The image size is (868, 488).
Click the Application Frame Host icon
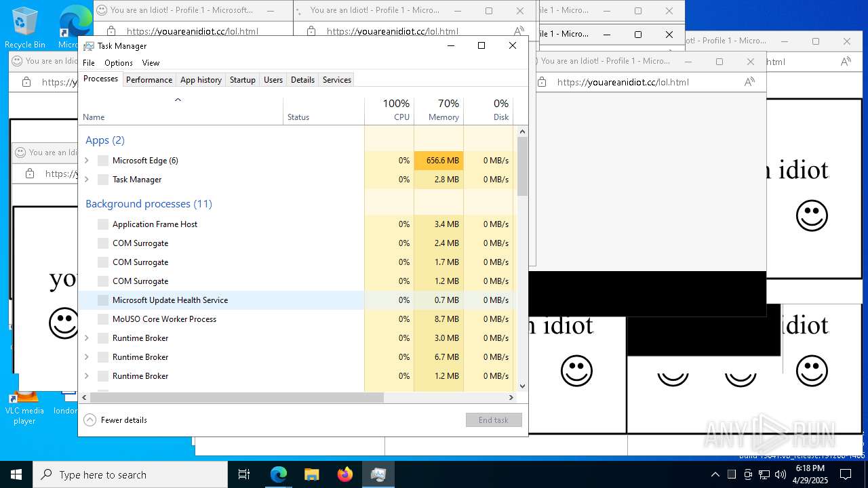(103, 224)
